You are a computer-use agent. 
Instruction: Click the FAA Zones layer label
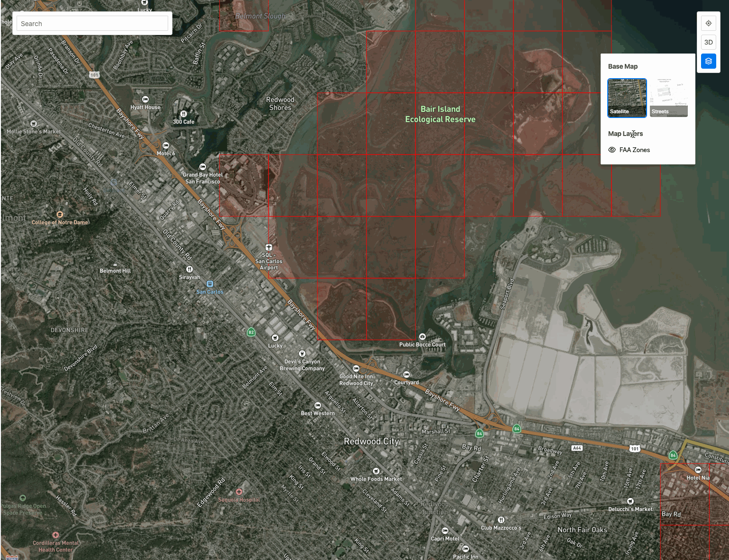coord(634,150)
